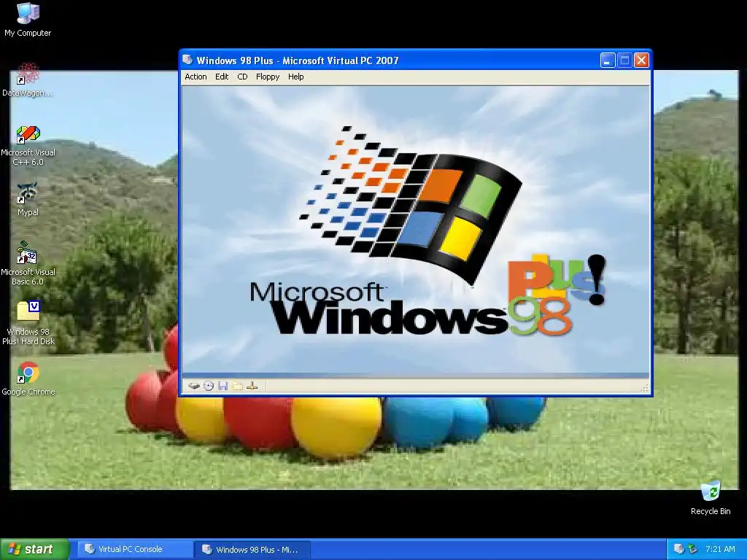This screenshot has width=747, height=560.
Task: Click the Windows 98 Plus title bar text
Action: 298,61
